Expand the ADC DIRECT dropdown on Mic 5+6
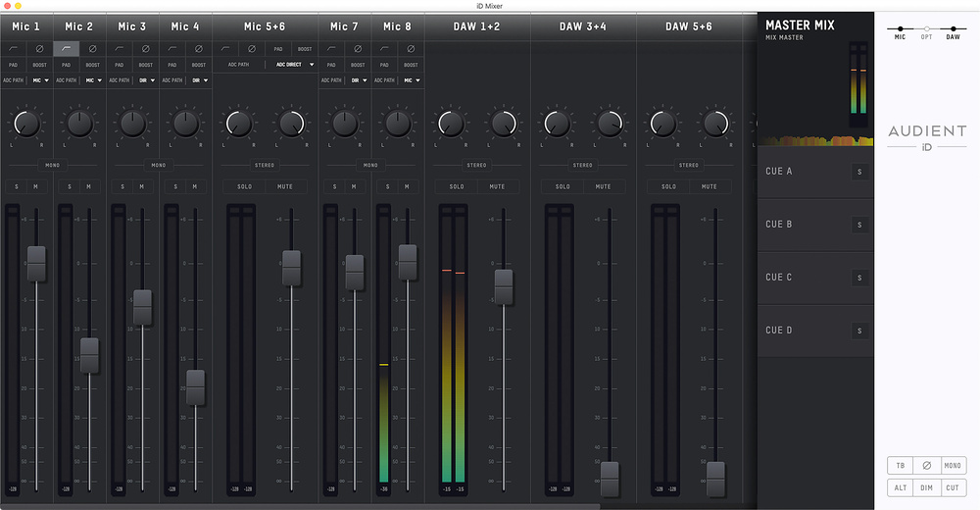The image size is (980, 510). click(x=293, y=65)
